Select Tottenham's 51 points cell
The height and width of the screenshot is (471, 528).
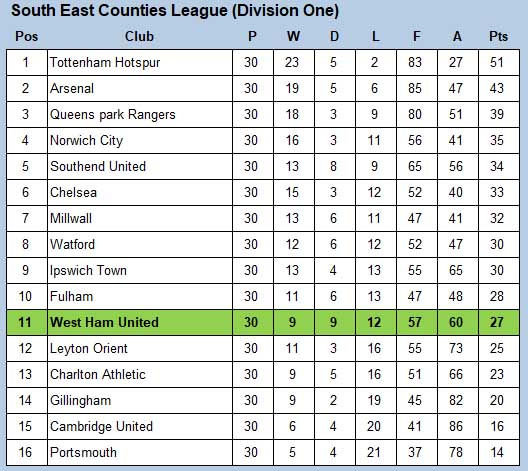pyautogui.click(x=497, y=63)
